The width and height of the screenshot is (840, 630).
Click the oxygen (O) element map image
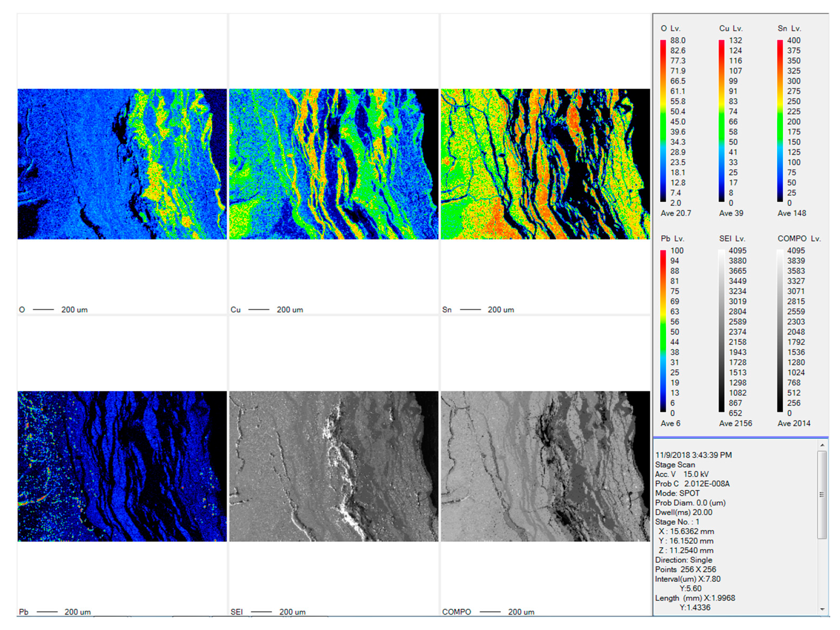pyautogui.click(x=122, y=164)
